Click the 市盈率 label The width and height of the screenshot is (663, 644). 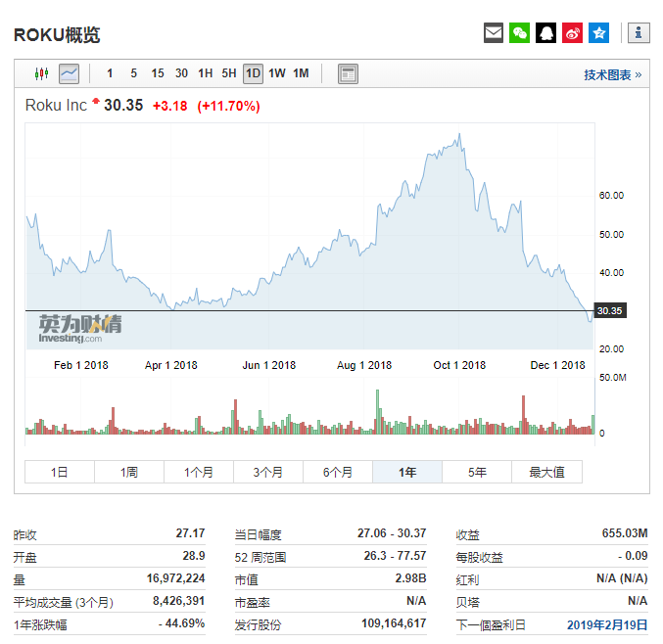253,602
